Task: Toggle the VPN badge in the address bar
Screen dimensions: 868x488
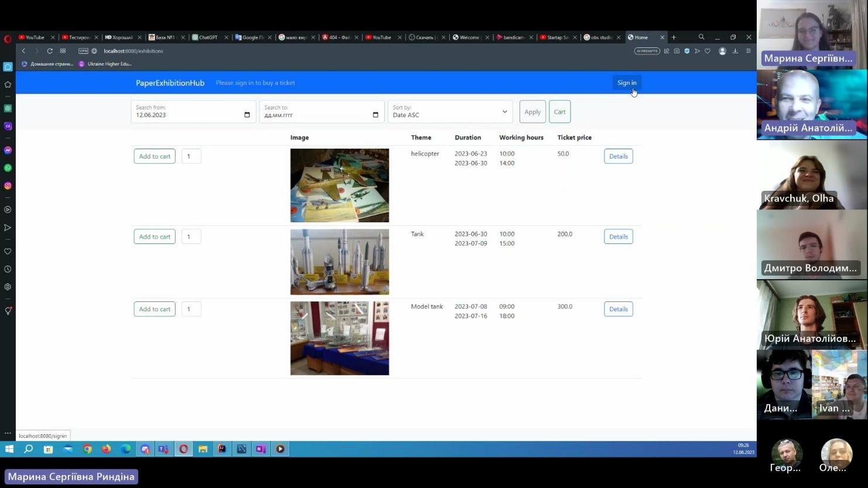Action: pyautogui.click(x=83, y=51)
